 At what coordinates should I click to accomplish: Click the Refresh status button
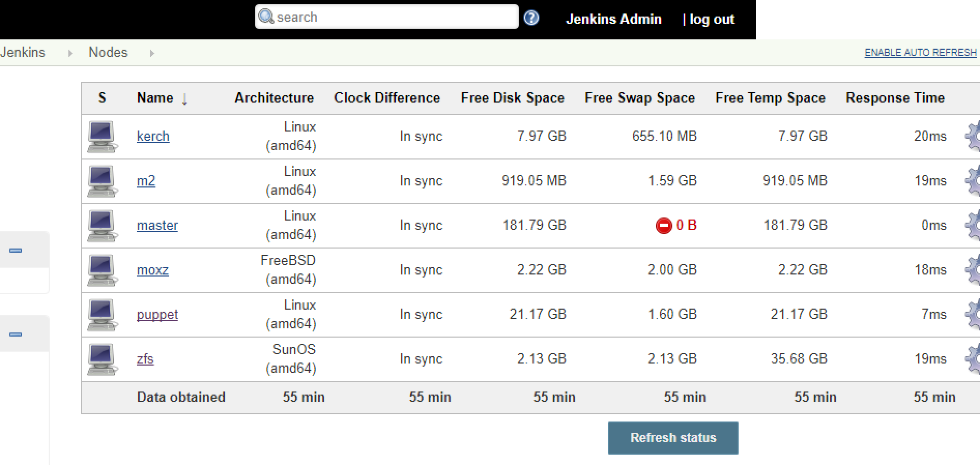pyautogui.click(x=673, y=438)
